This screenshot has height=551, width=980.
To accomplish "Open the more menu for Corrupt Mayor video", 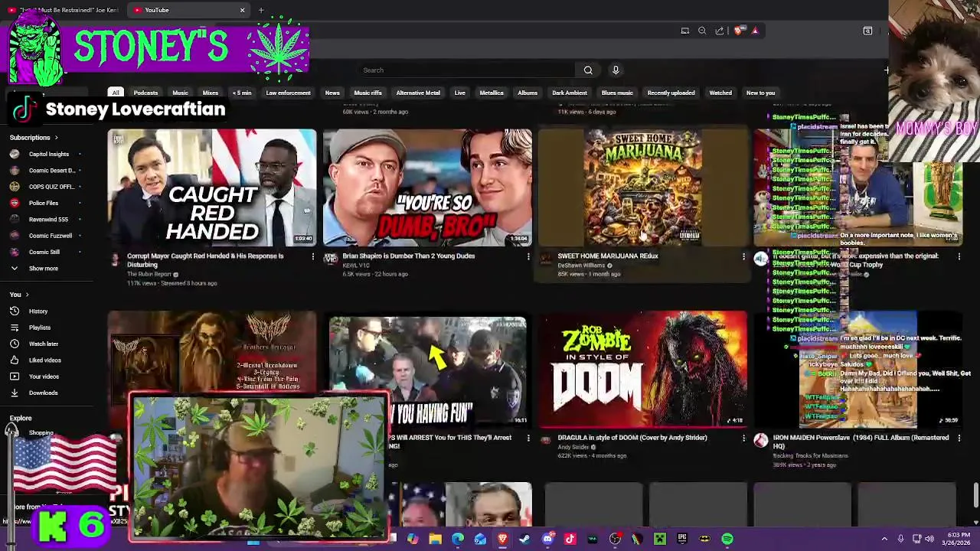I will pos(312,256).
